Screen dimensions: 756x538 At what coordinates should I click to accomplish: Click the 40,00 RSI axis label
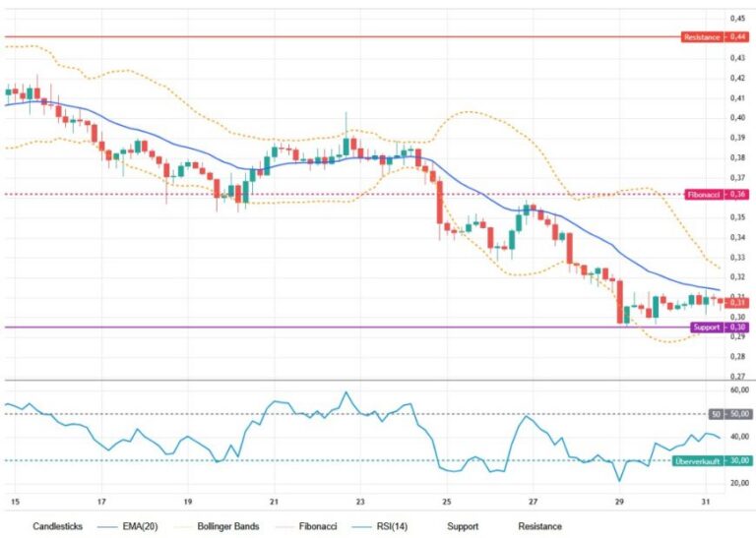pyautogui.click(x=739, y=437)
